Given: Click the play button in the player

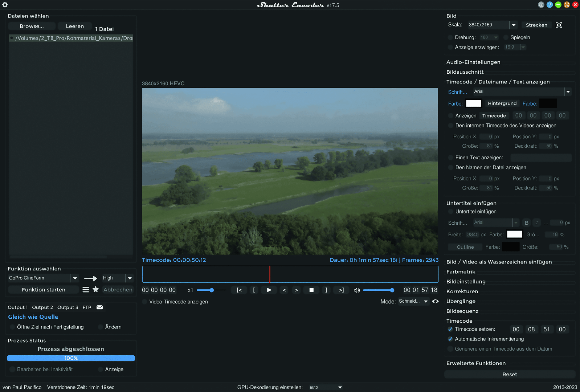Looking at the screenshot, I should 269,290.
